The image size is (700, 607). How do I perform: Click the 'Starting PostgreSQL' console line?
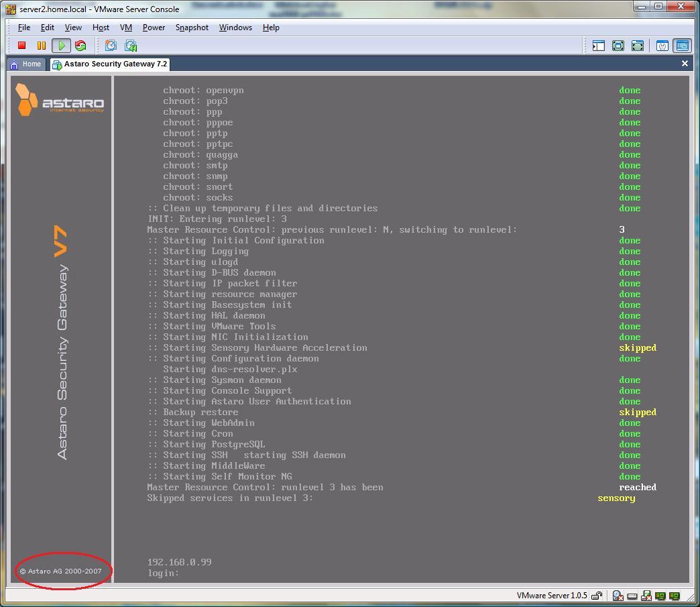(207, 444)
